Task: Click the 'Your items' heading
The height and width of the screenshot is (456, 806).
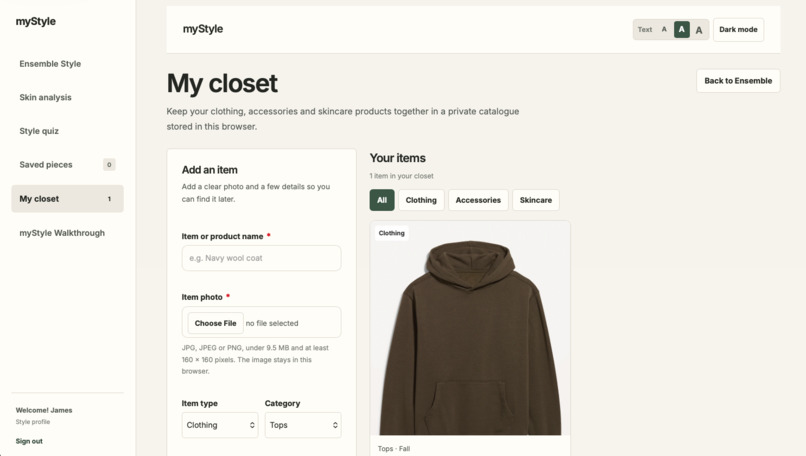Action: coord(398,158)
